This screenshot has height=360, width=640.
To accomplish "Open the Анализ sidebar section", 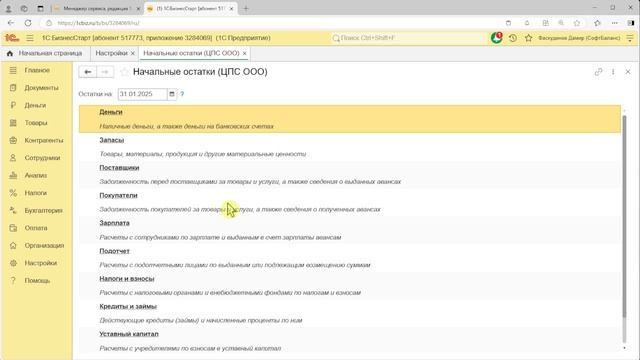I will coord(37,176).
